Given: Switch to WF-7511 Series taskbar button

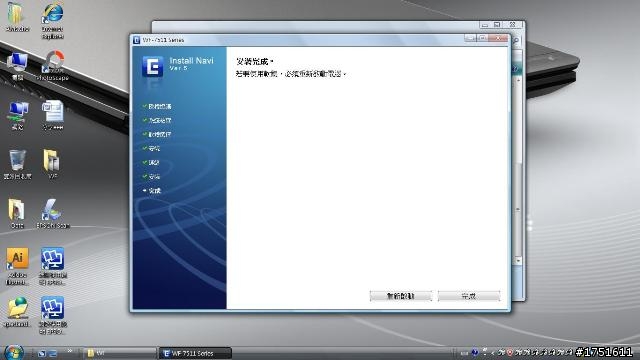Looking at the screenshot, I should coord(196,353).
